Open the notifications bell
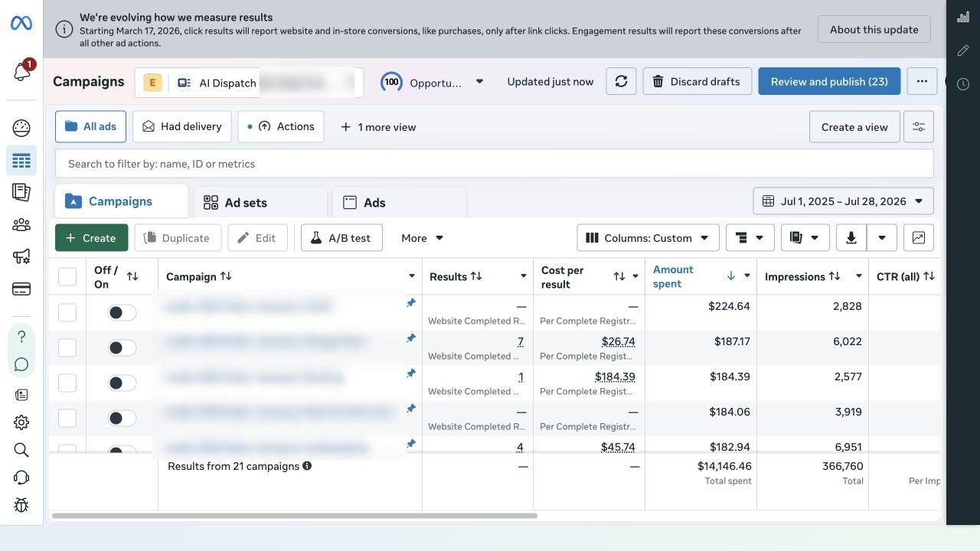This screenshot has height=551, width=980. (x=21, y=71)
